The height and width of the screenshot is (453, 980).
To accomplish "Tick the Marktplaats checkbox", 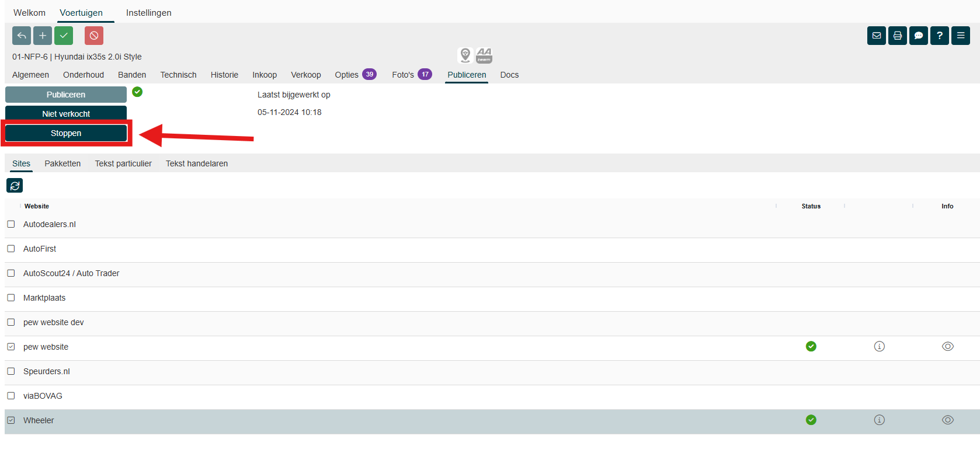I will coord(11,298).
